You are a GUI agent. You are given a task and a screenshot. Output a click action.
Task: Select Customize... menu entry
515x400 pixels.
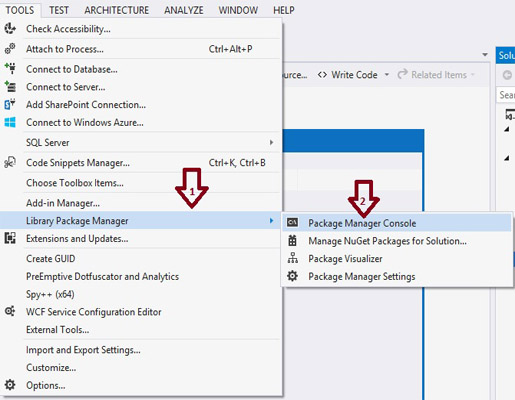coord(141,367)
